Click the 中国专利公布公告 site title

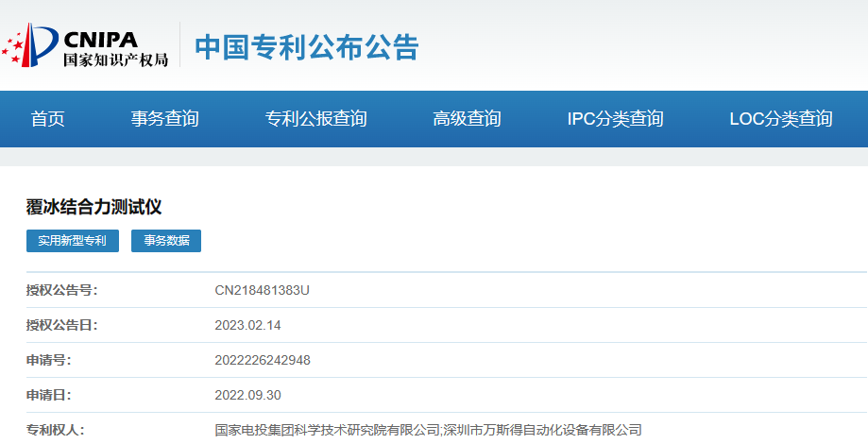307,47
